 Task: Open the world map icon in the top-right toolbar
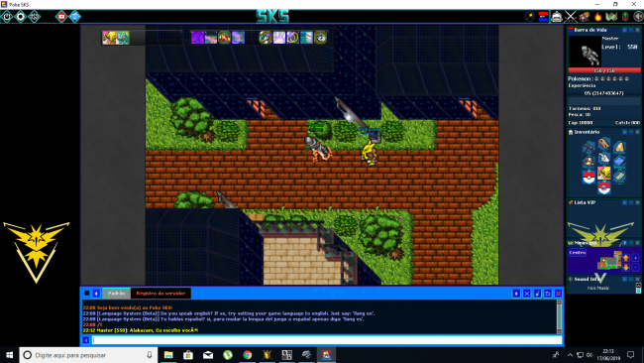point(611,17)
